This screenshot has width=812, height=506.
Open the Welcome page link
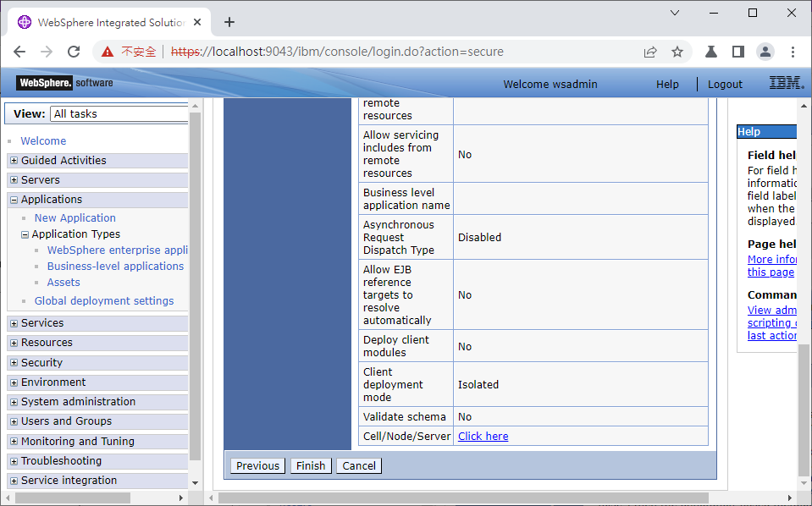click(x=43, y=140)
